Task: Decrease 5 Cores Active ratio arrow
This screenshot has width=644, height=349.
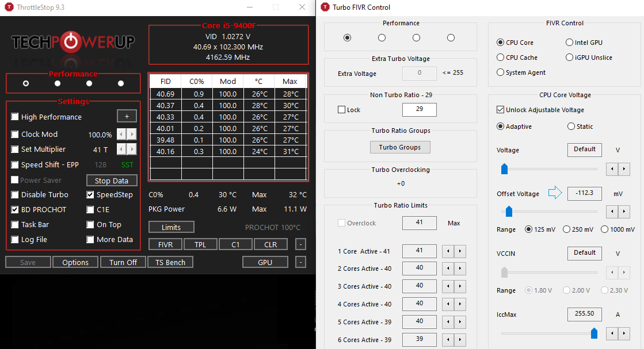Action: [448, 322]
